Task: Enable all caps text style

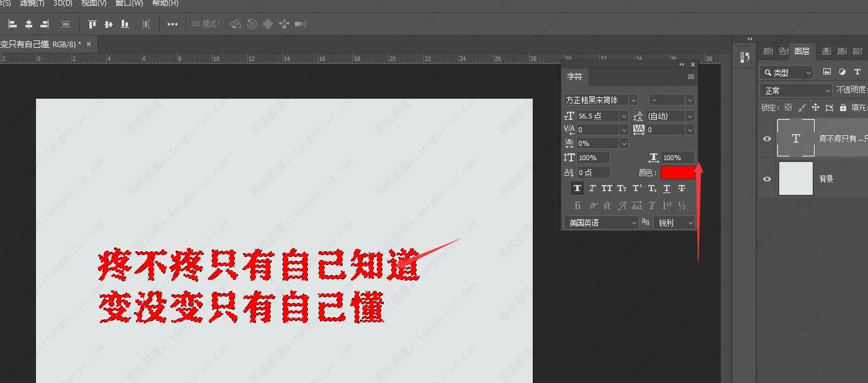Action: [x=607, y=189]
